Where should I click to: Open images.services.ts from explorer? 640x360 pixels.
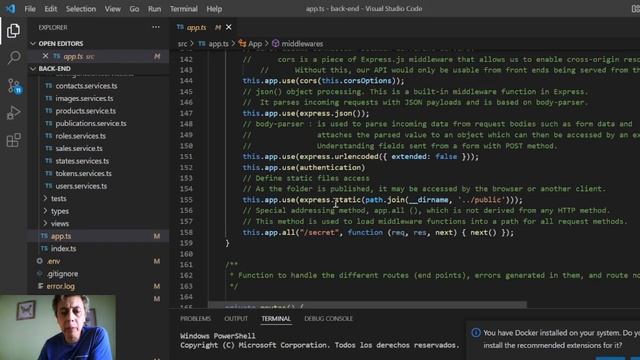[84, 98]
